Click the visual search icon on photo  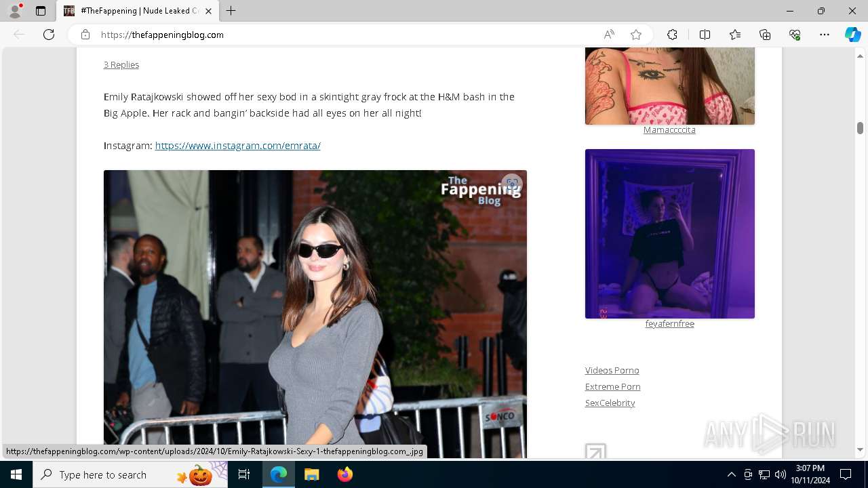tap(512, 183)
